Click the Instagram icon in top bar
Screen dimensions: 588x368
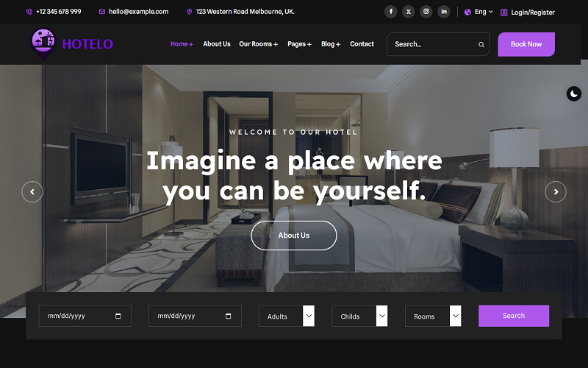[x=426, y=12]
